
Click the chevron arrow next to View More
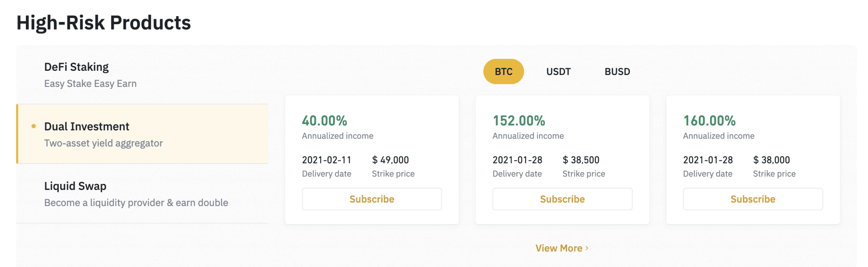(587, 248)
